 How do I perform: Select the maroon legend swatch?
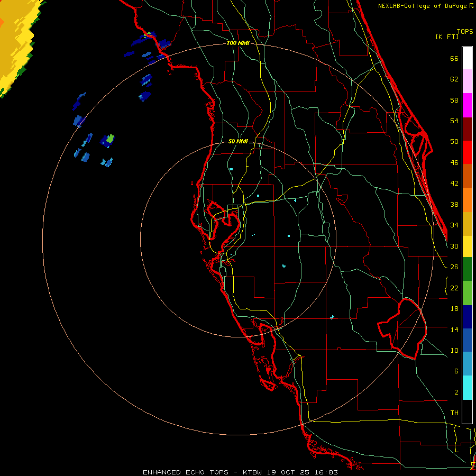(x=467, y=129)
